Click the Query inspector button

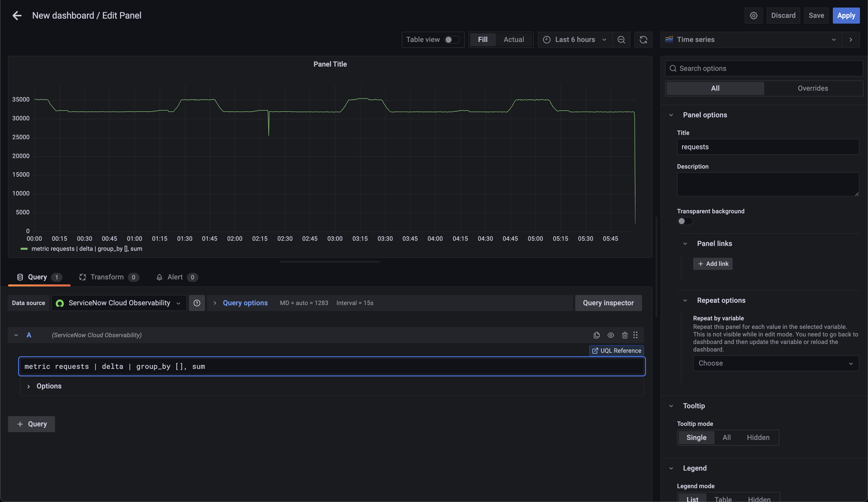(608, 303)
